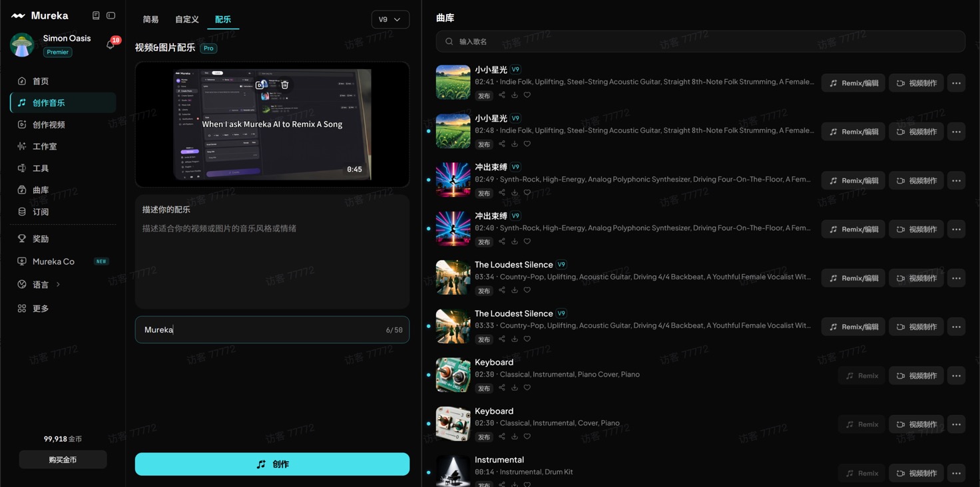Open the notification bell with the red badge
This screenshot has height=487, width=980.
click(x=111, y=45)
